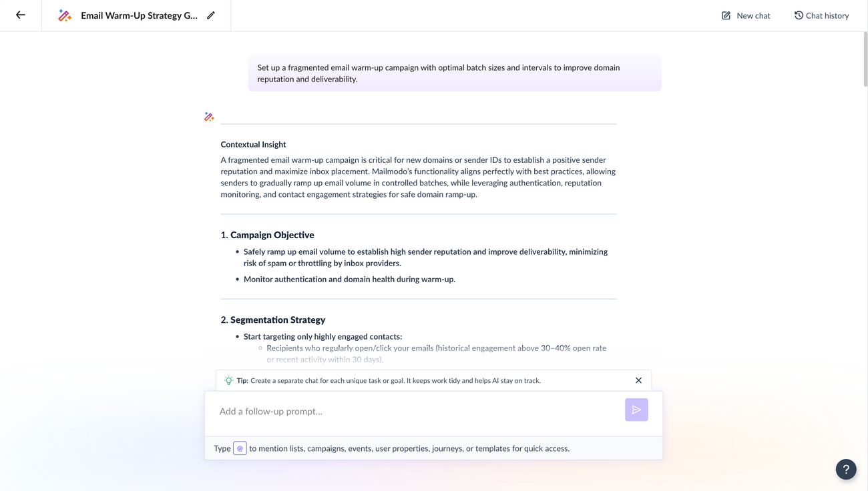Click the scrollbar on the right edge
Screen dimensions: 868x491
pos(865,60)
